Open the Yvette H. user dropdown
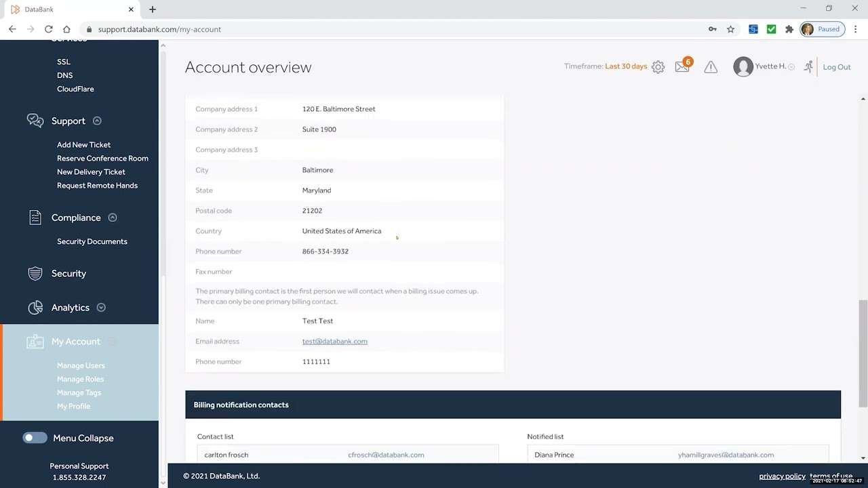 pos(791,67)
